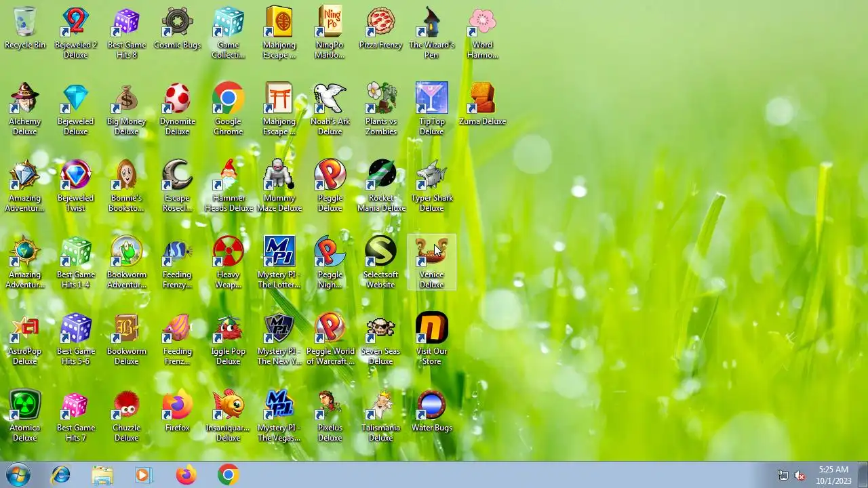Viewport: 868px width, 488px height.
Task: Launch Chrome from the taskbar
Action: [x=228, y=475]
